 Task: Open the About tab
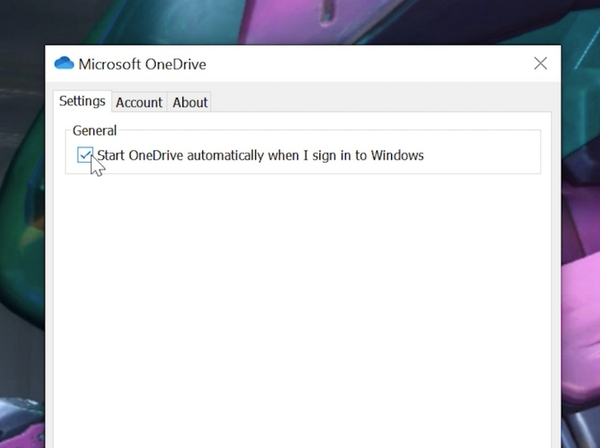[190, 102]
